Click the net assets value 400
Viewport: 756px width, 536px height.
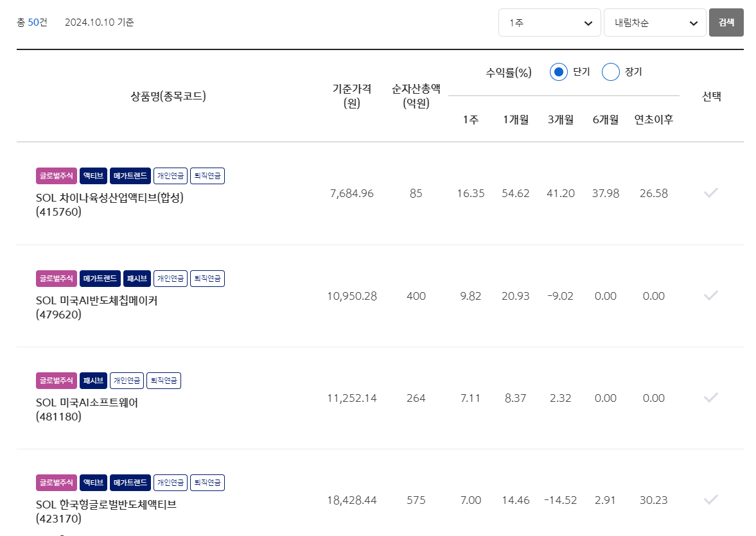(x=416, y=296)
